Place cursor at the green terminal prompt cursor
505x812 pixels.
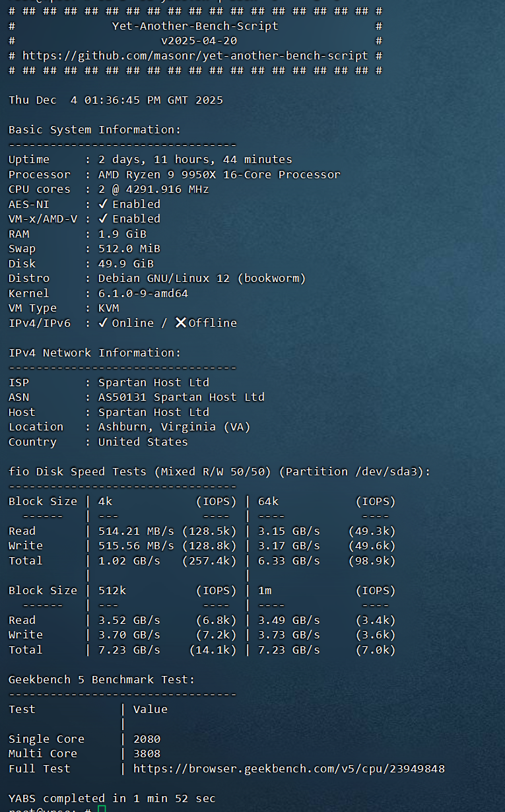pyautogui.click(x=101, y=809)
